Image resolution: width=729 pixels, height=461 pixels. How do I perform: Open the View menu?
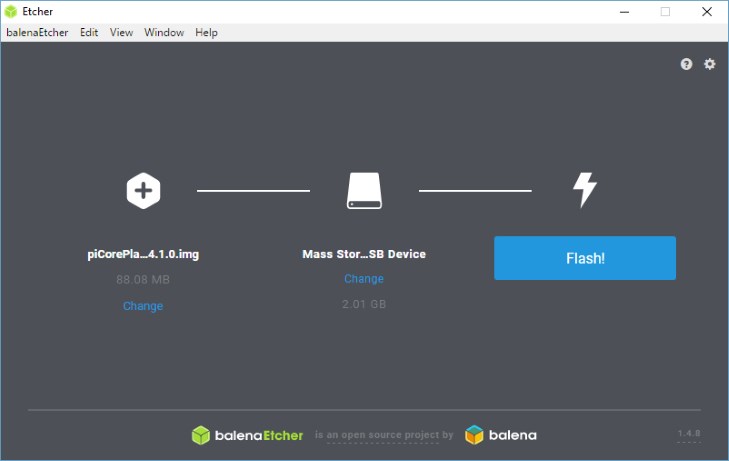click(x=121, y=33)
